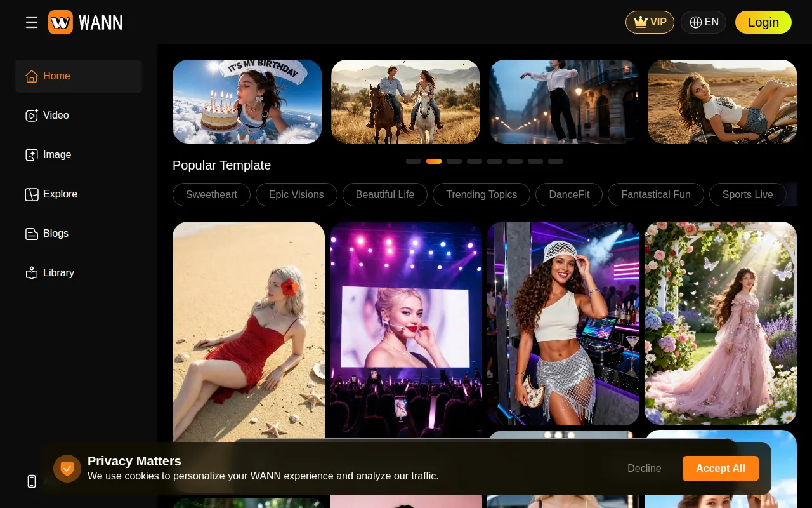Open the Video section icon in sidebar
Screen dimensions: 812x508
click(32, 116)
